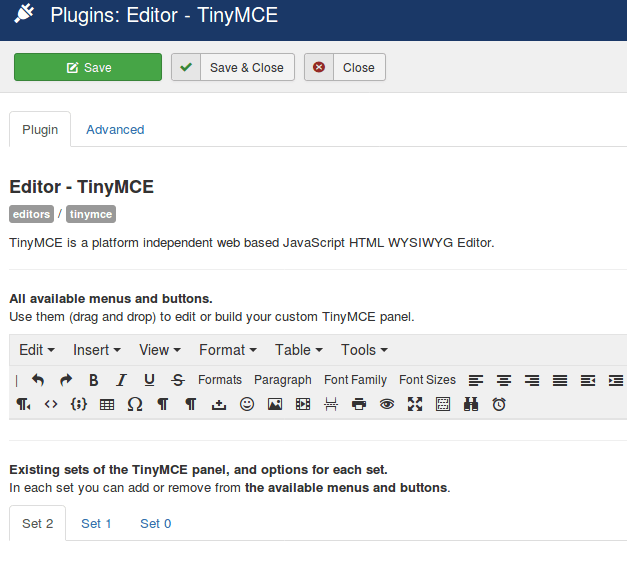
Task: Click the Undo arrow icon
Action: point(38,380)
